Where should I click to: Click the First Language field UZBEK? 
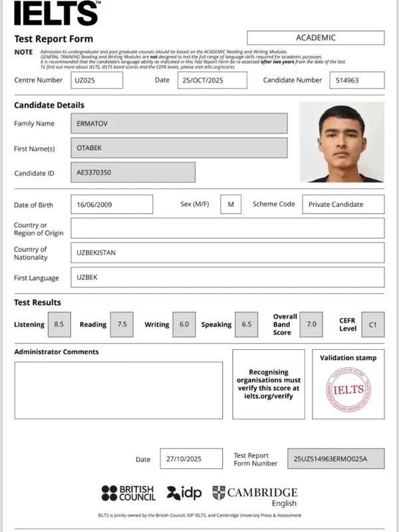coord(227,277)
